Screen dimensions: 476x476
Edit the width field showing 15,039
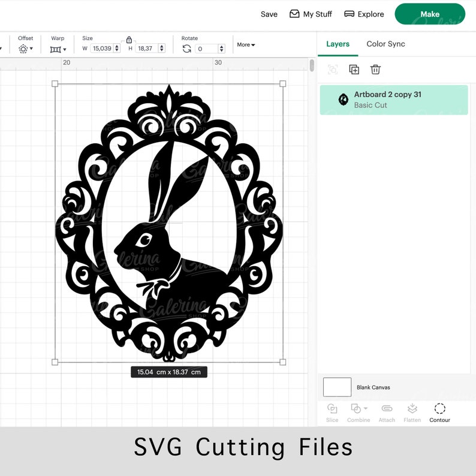pos(102,49)
